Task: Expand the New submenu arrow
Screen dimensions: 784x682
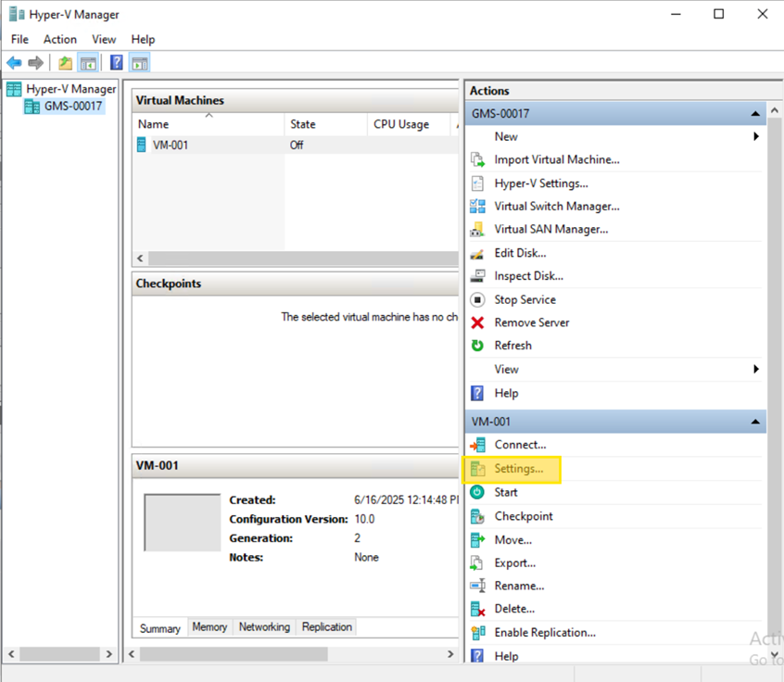Action: (756, 136)
